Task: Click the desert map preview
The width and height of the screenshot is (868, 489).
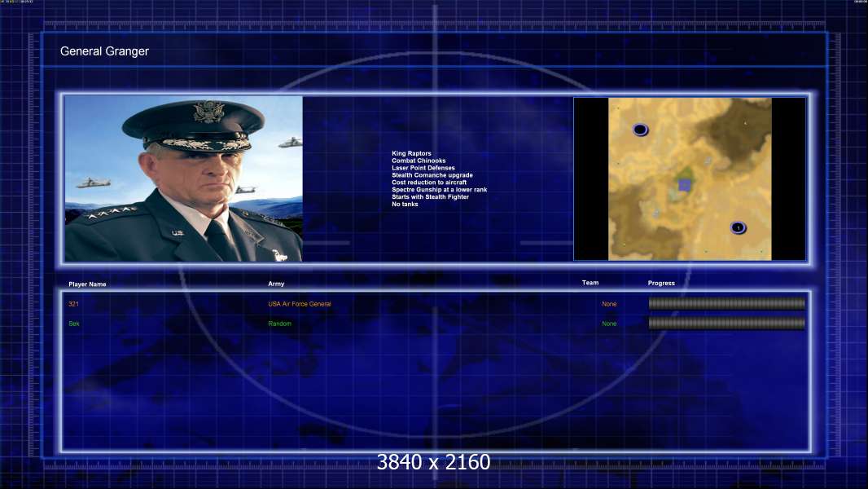Action: point(690,178)
